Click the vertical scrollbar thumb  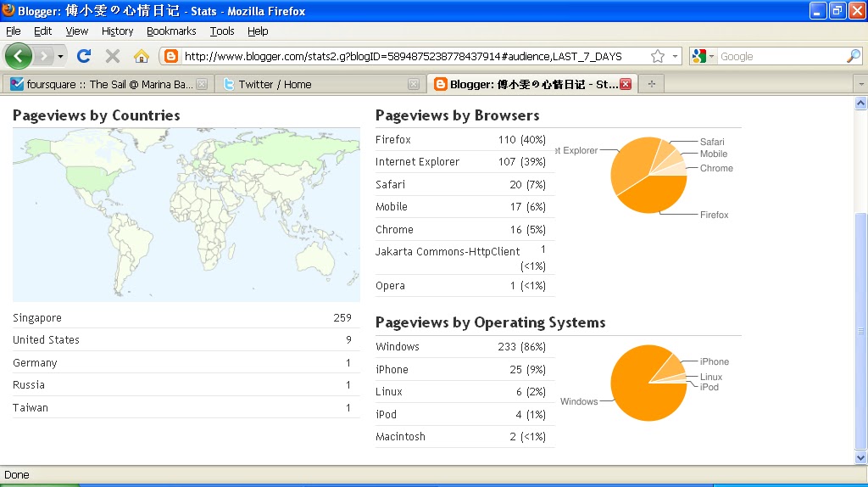[x=860, y=332]
